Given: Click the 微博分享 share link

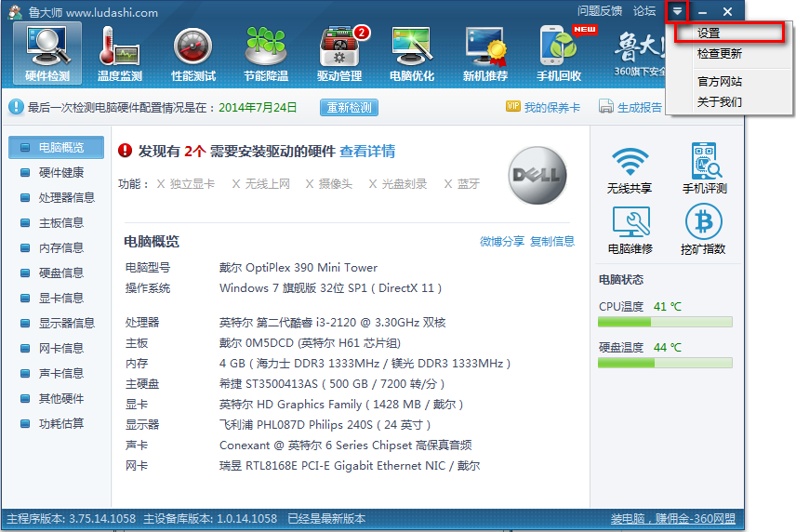Looking at the screenshot, I should pyautogui.click(x=502, y=242).
